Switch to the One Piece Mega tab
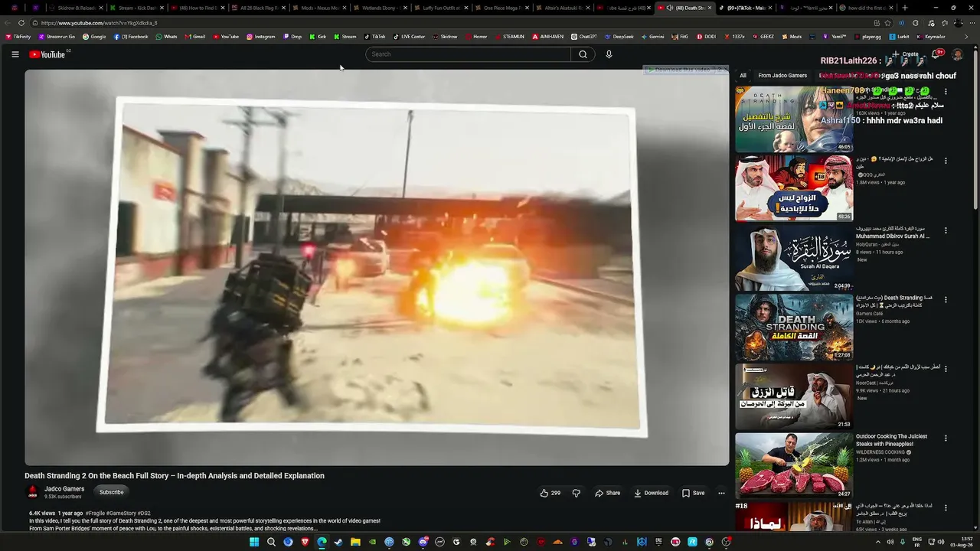This screenshot has width=980, height=551. point(499,8)
